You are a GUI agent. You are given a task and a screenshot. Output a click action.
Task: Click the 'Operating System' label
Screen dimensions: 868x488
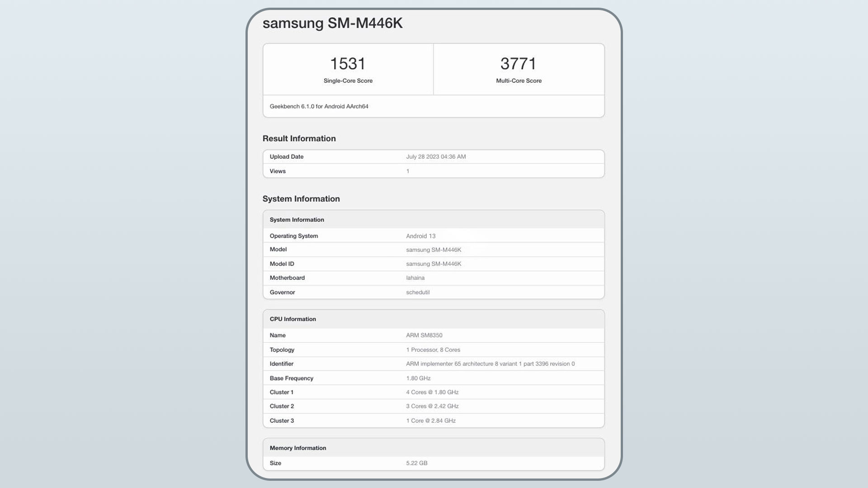(x=294, y=236)
